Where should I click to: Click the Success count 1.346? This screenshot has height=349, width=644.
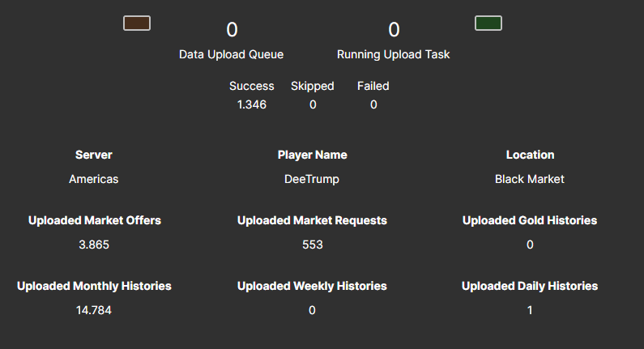(x=252, y=104)
